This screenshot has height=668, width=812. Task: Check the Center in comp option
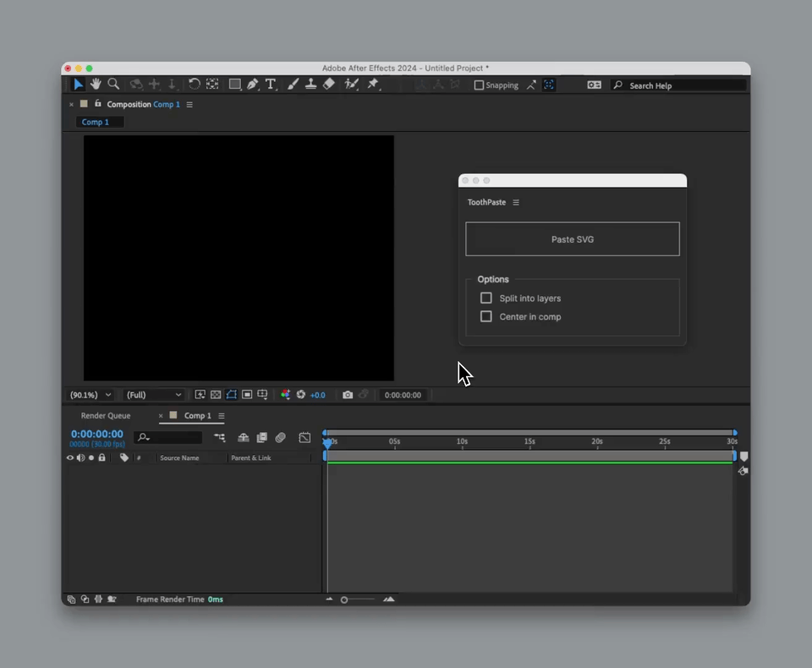tap(486, 316)
